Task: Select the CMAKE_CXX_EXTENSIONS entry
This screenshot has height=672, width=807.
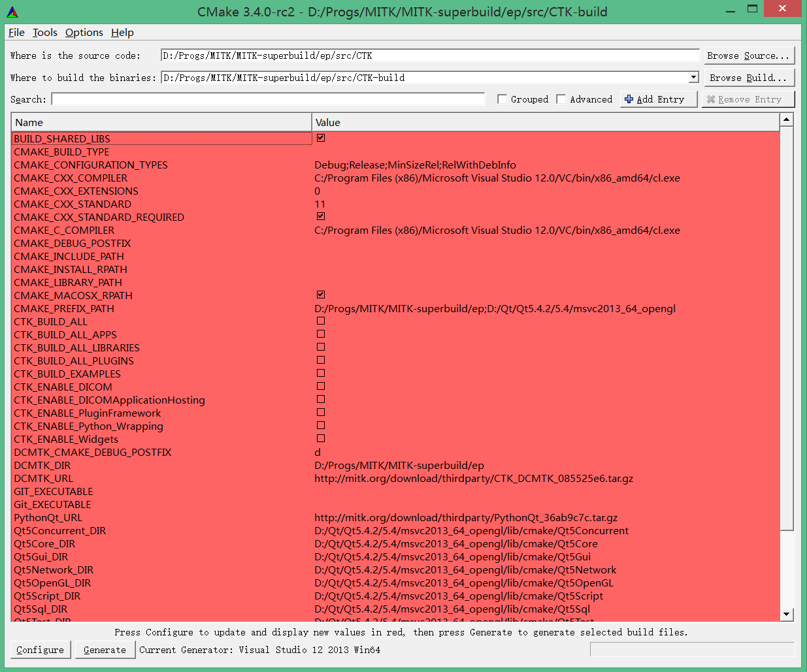Action: click(76, 191)
